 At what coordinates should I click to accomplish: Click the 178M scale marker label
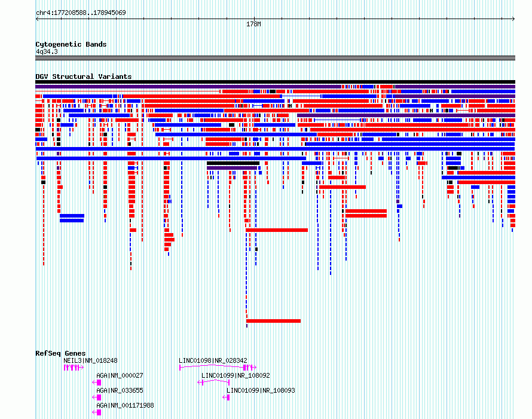pyautogui.click(x=253, y=24)
